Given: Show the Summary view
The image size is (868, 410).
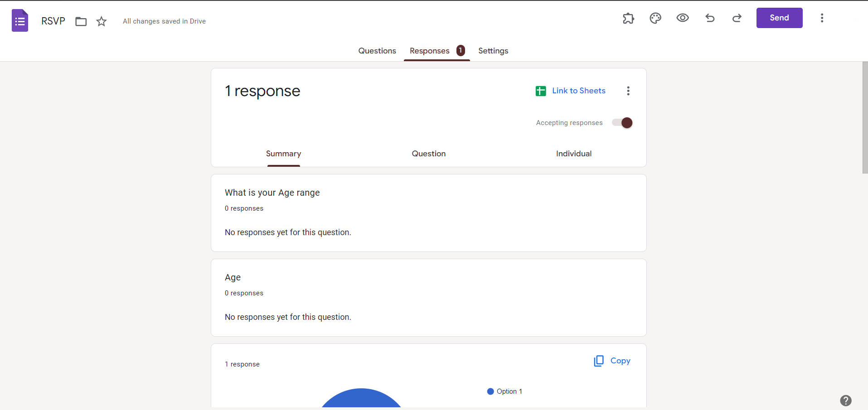Looking at the screenshot, I should click(x=283, y=154).
